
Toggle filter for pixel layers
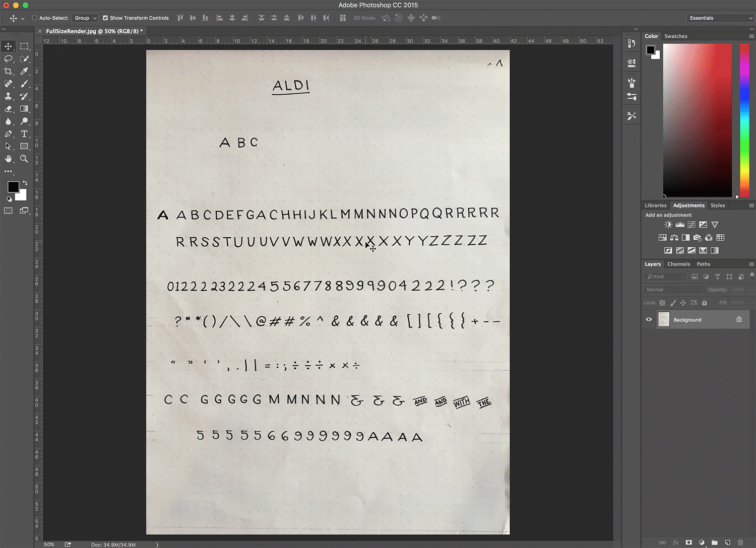click(695, 277)
